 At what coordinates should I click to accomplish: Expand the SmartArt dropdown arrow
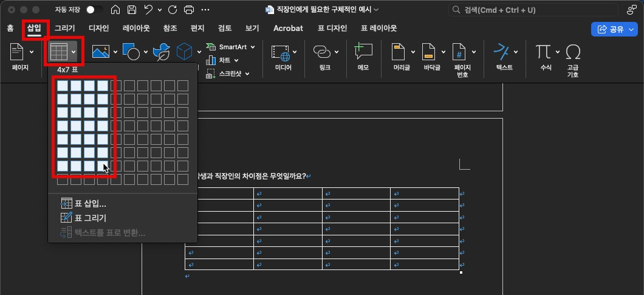pyautogui.click(x=253, y=47)
